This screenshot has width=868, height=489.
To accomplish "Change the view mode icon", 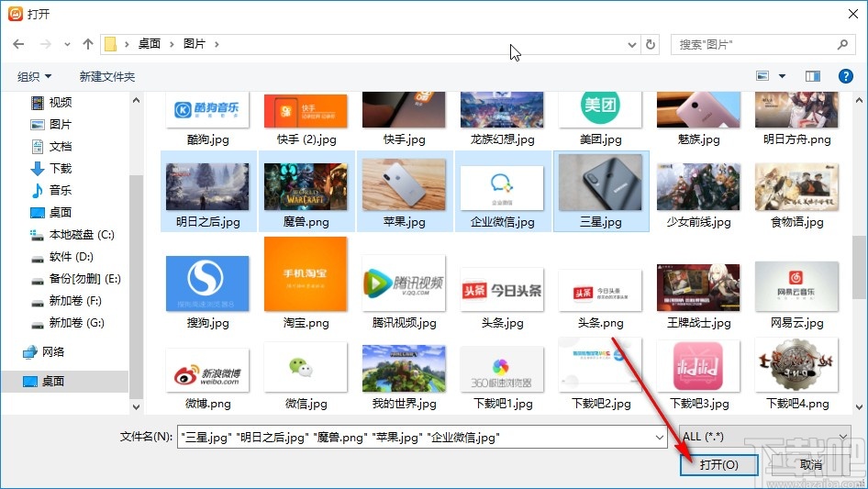I will 762,76.
